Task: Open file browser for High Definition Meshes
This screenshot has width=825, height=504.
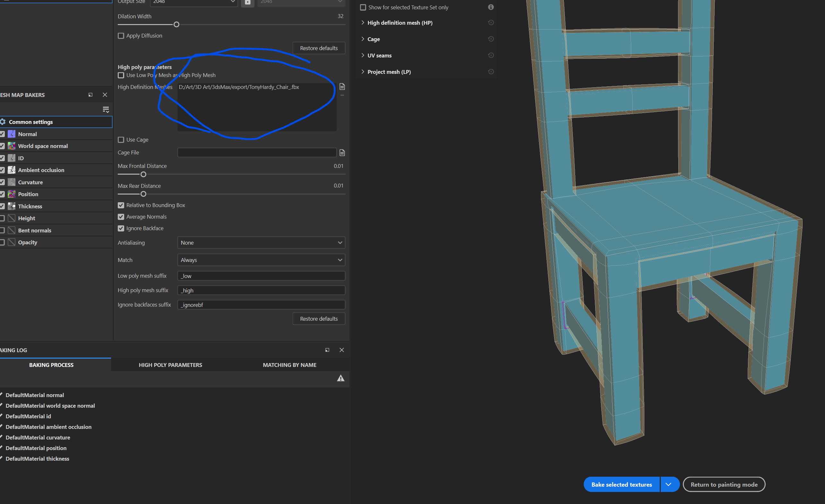Action: click(342, 86)
